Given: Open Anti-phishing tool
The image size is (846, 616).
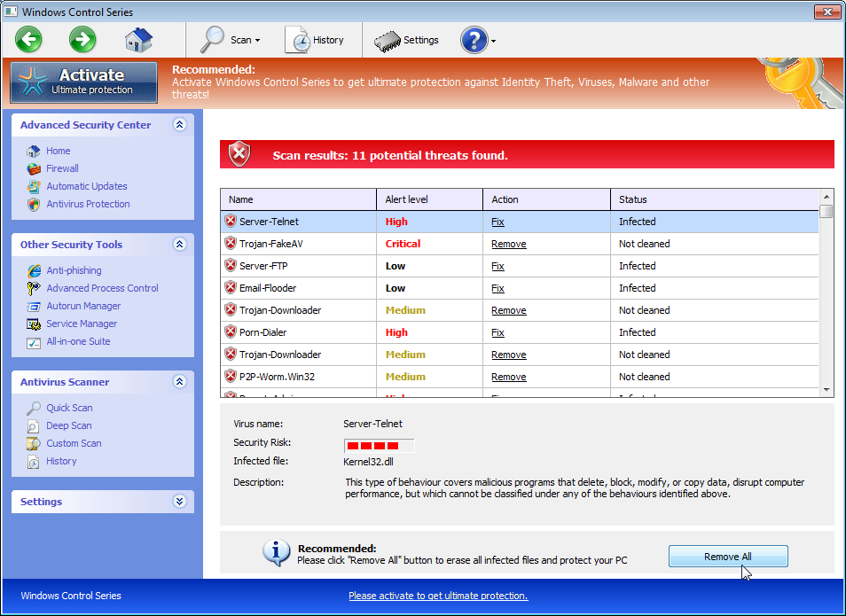Looking at the screenshot, I should [x=74, y=271].
